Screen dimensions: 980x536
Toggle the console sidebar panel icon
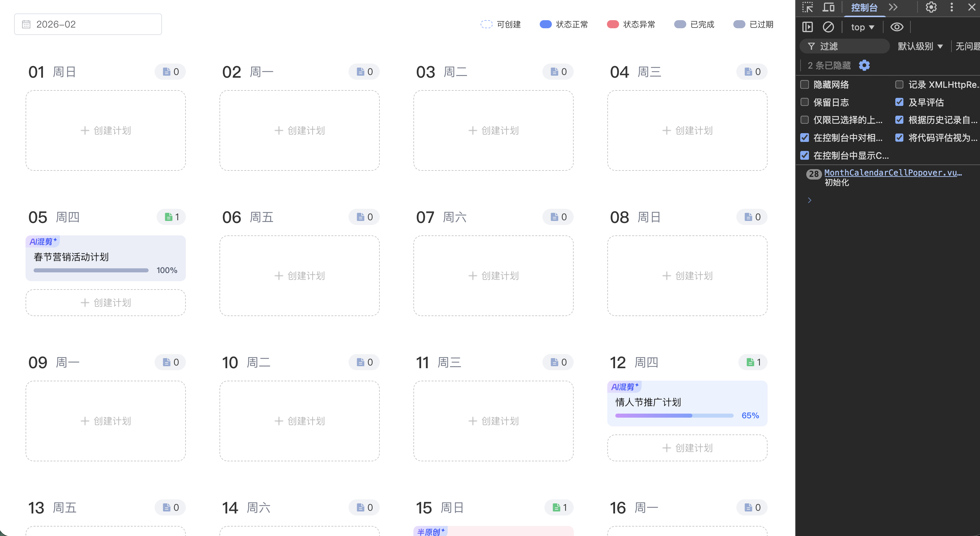tap(807, 27)
